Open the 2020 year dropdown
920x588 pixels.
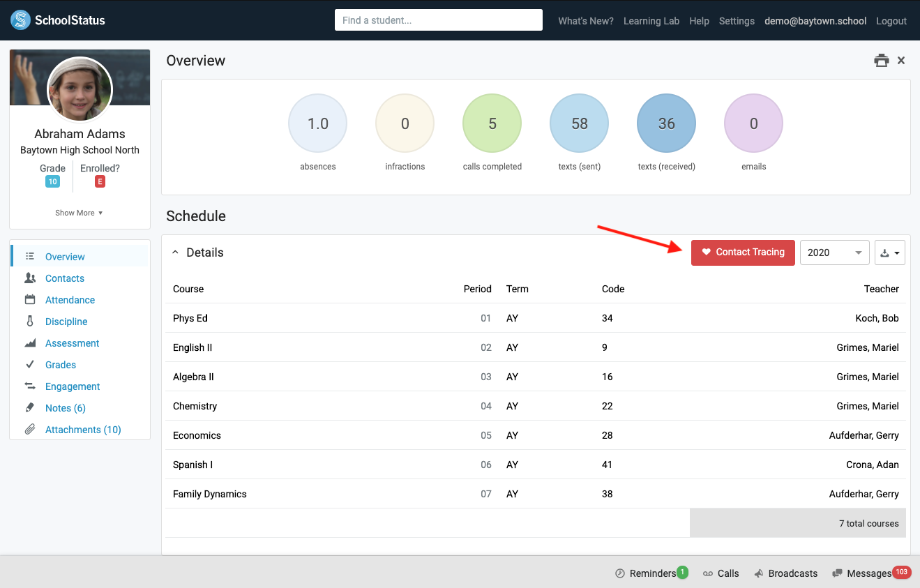coord(834,252)
